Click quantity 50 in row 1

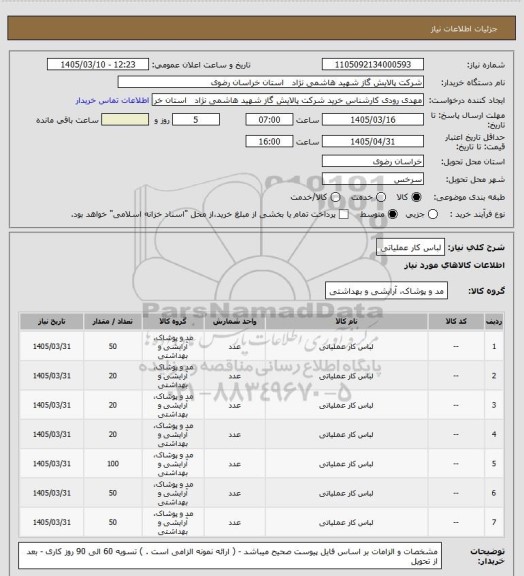[x=113, y=346]
